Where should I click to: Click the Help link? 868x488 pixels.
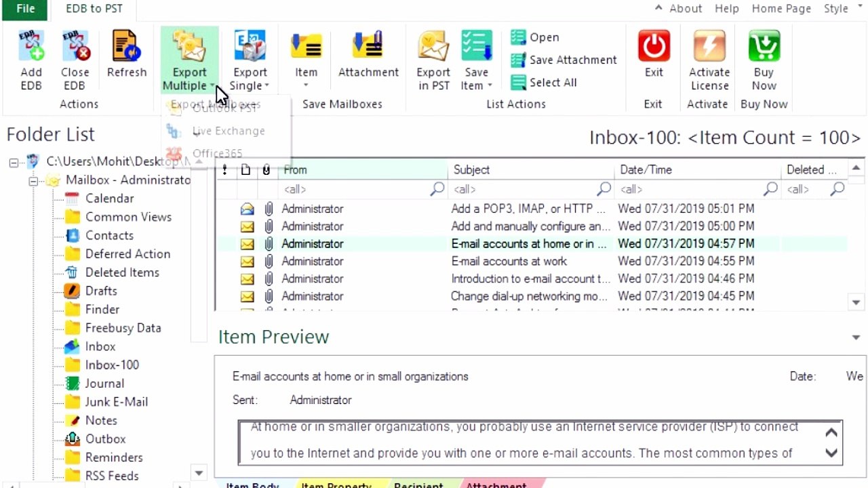[x=726, y=8]
